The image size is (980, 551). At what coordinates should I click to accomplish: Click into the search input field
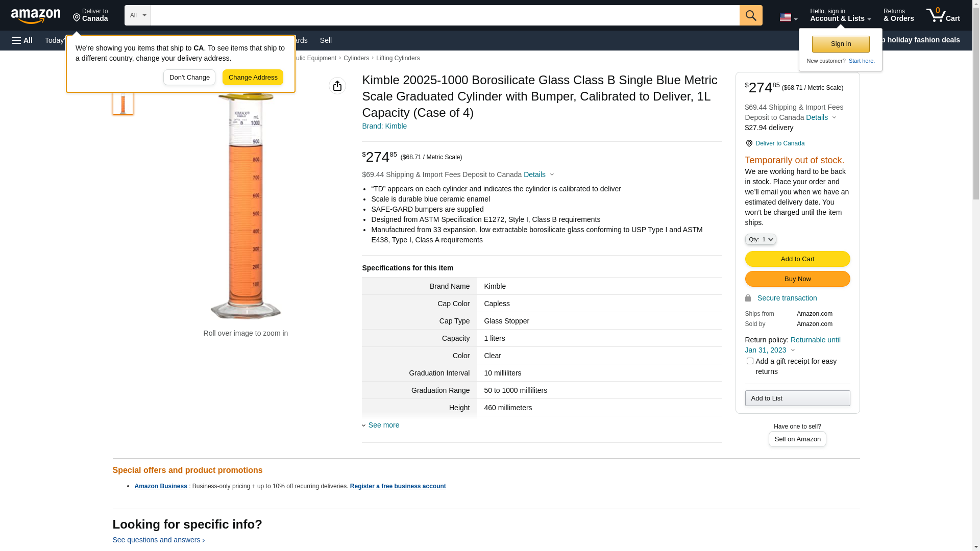point(444,15)
